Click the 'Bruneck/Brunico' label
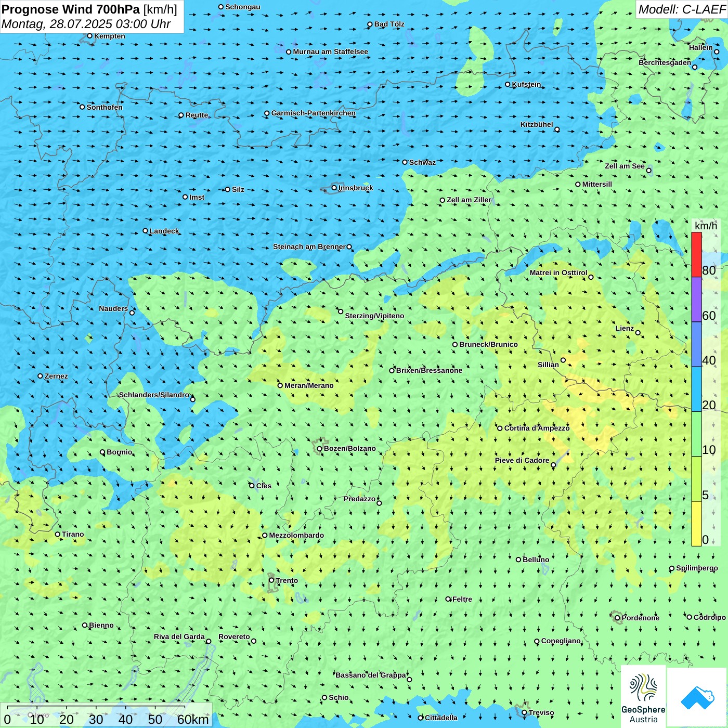This screenshot has height=728, width=728. click(x=488, y=344)
